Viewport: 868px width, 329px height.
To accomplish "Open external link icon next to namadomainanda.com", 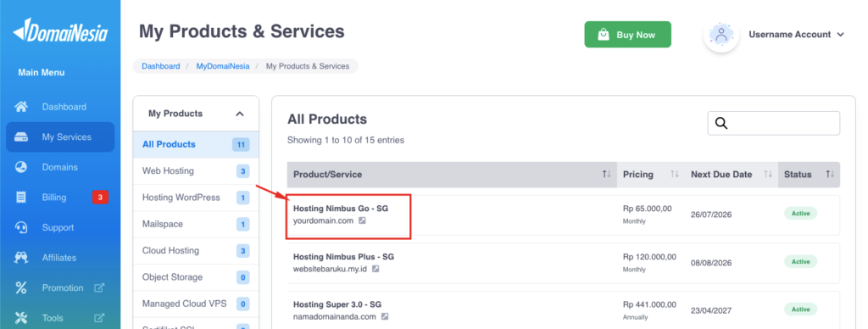I will tap(385, 317).
